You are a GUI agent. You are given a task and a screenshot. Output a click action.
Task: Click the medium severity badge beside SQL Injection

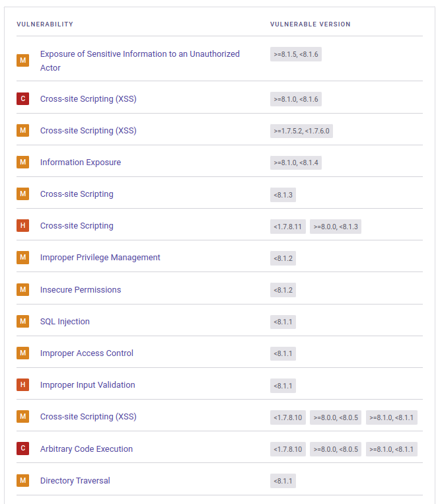tap(23, 321)
